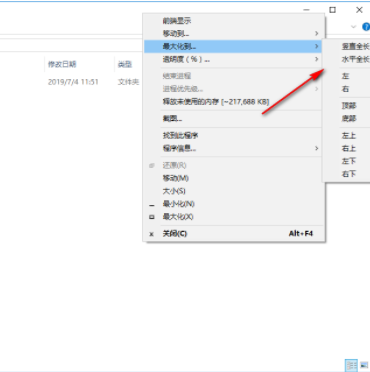370x372 pixels.
Task: Open the 移动到... submenu
Action: [x=233, y=33]
